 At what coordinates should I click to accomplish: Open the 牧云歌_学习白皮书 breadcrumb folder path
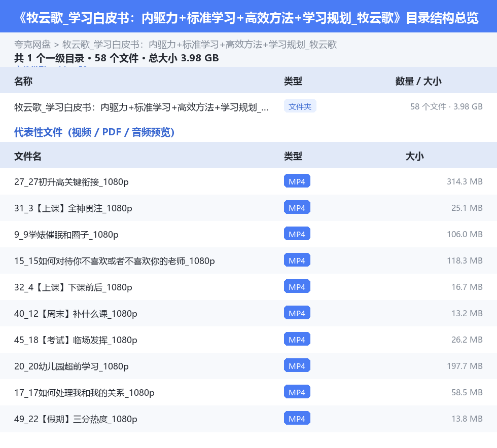tap(199, 45)
